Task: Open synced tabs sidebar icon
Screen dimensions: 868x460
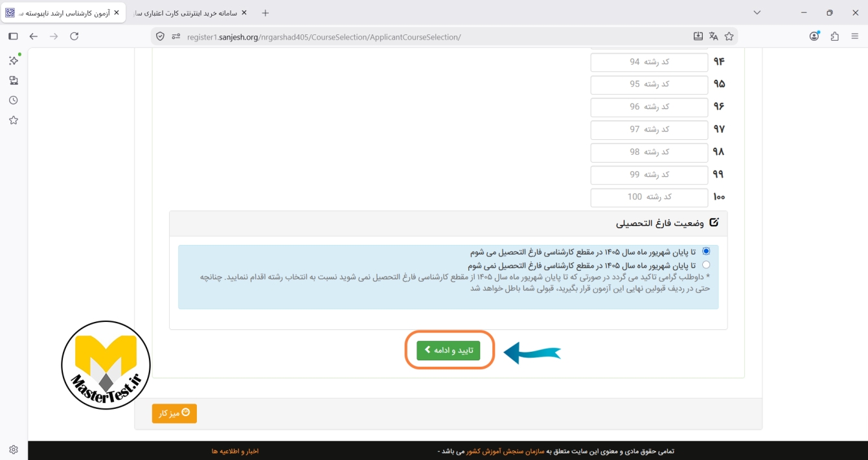Action: 14,80
